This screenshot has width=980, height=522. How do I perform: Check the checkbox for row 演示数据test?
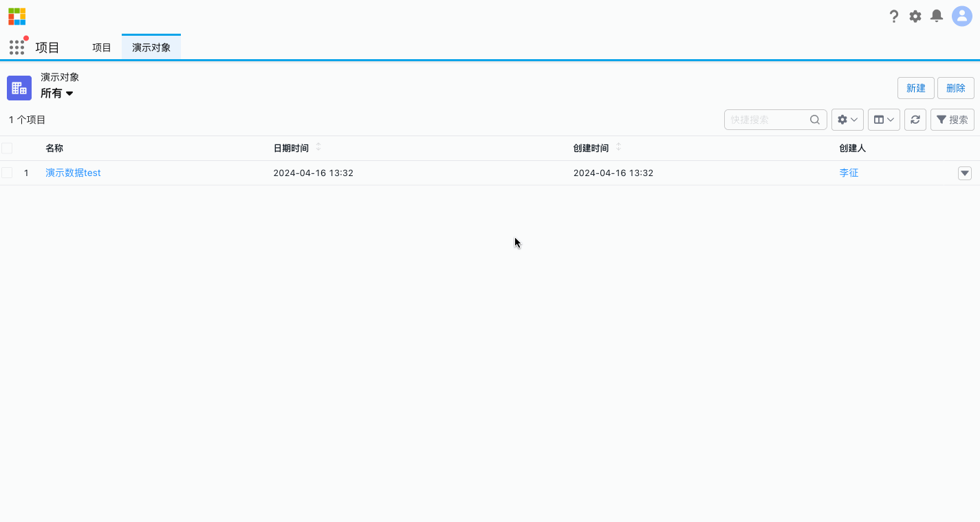pos(7,173)
